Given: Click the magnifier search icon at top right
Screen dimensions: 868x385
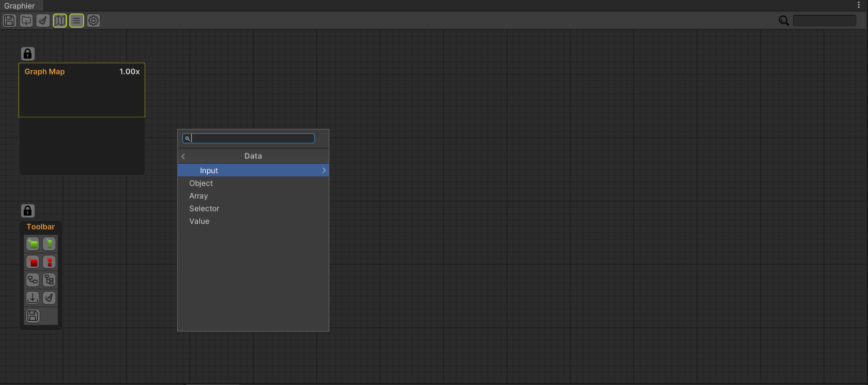Looking at the screenshot, I should coord(784,21).
